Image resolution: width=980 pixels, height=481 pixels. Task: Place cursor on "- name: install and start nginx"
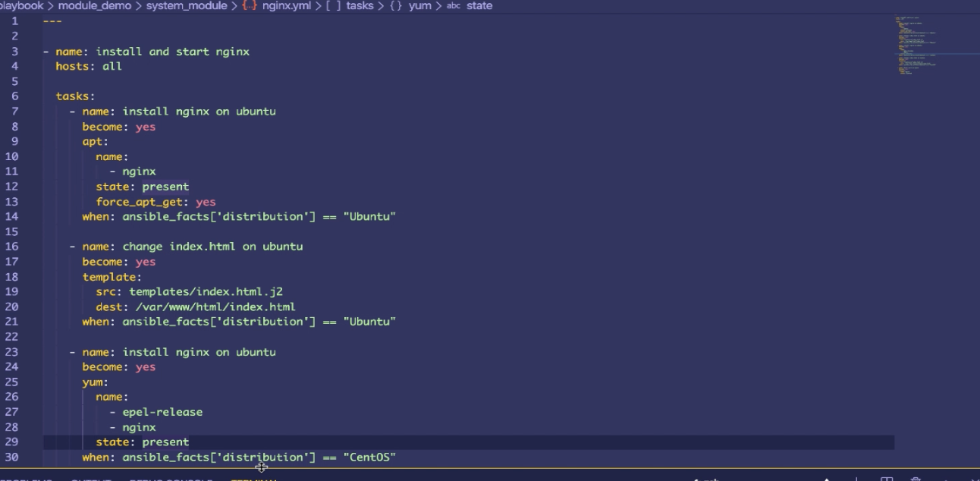tap(146, 52)
